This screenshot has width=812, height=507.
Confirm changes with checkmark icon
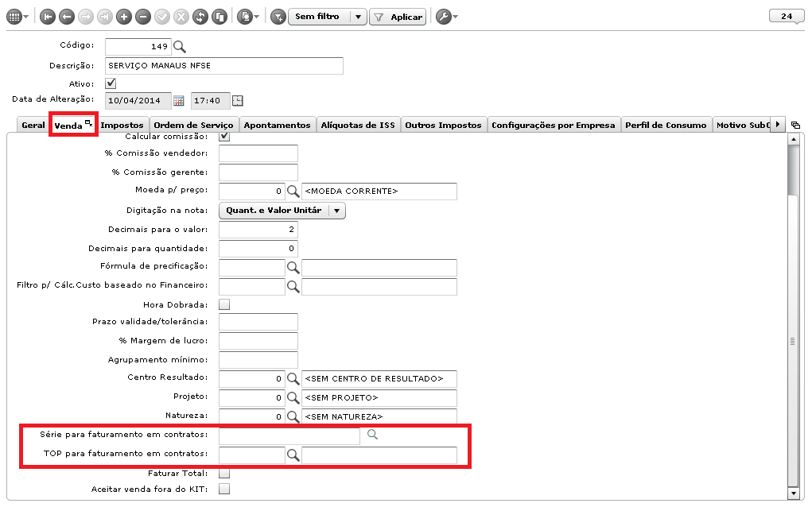[162, 17]
